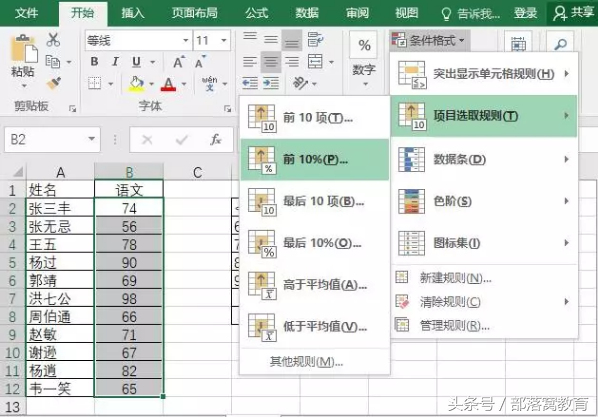
Task: Choose 其他规则(M) option
Action: 315,361
